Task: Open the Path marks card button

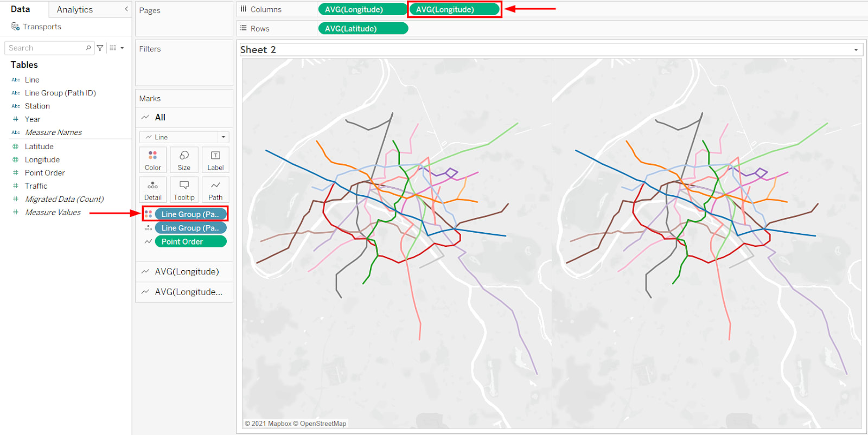Action: (215, 190)
